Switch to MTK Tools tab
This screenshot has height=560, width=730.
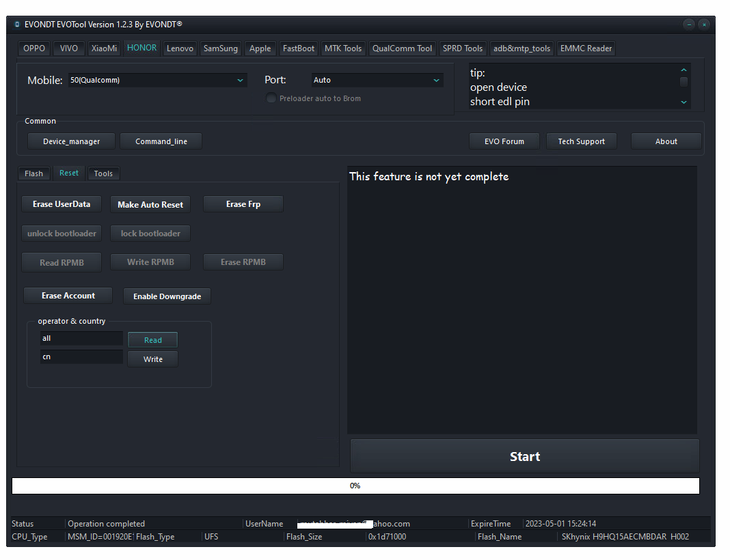pos(343,48)
